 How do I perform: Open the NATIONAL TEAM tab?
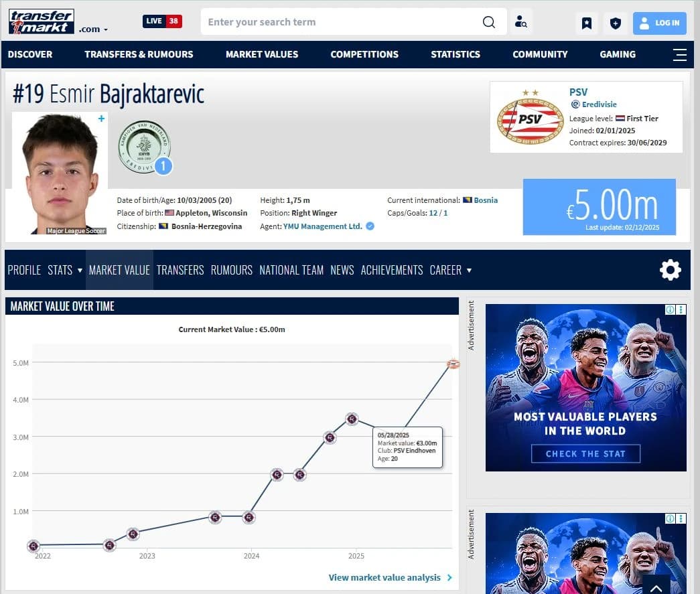click(x=291, y=270)
